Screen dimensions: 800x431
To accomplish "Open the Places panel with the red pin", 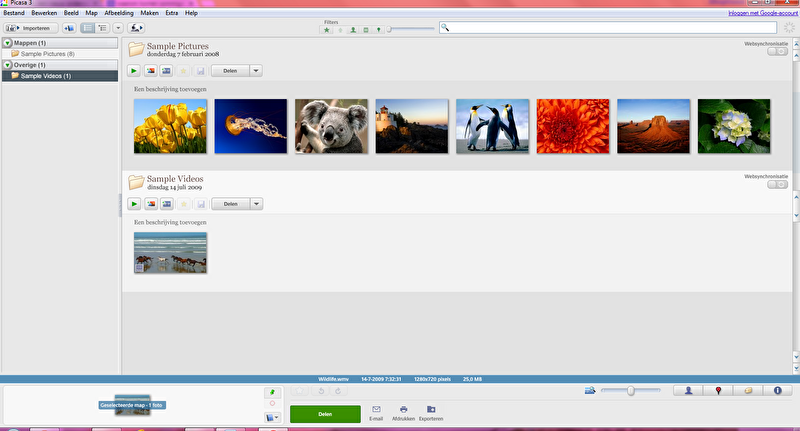I will 718,390.
